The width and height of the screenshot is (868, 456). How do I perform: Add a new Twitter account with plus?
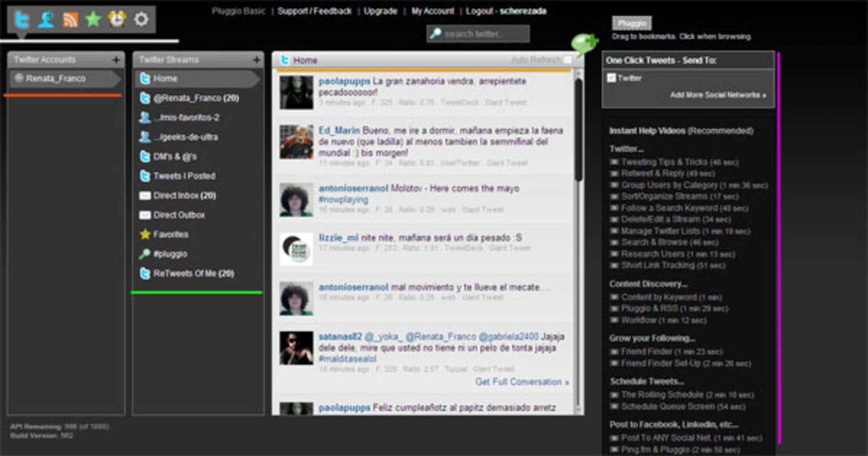pyautogui.click(x=116, y=59)
